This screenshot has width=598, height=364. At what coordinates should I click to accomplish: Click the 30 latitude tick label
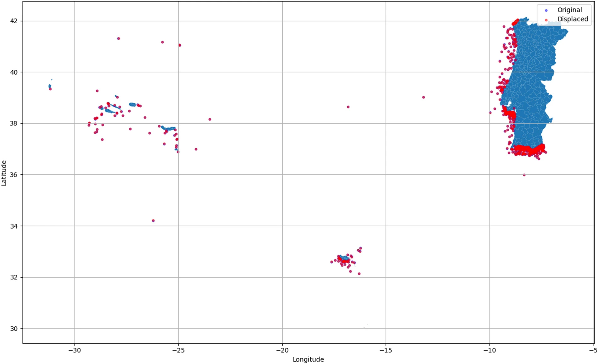(14, 328)
